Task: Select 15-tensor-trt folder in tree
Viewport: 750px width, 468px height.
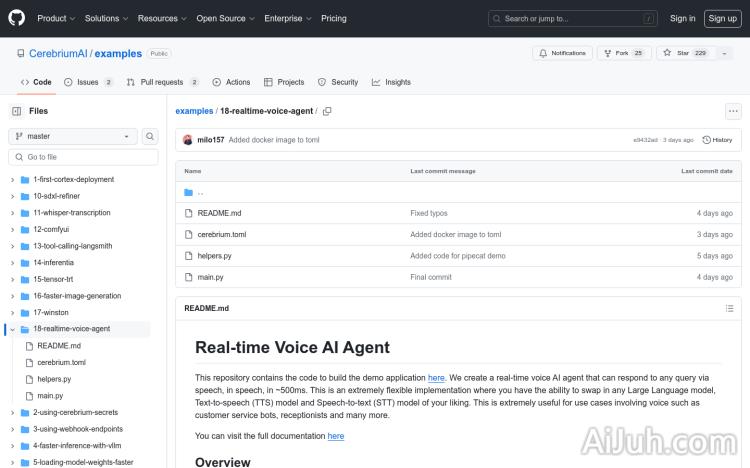Action: (x=53, y=279)
